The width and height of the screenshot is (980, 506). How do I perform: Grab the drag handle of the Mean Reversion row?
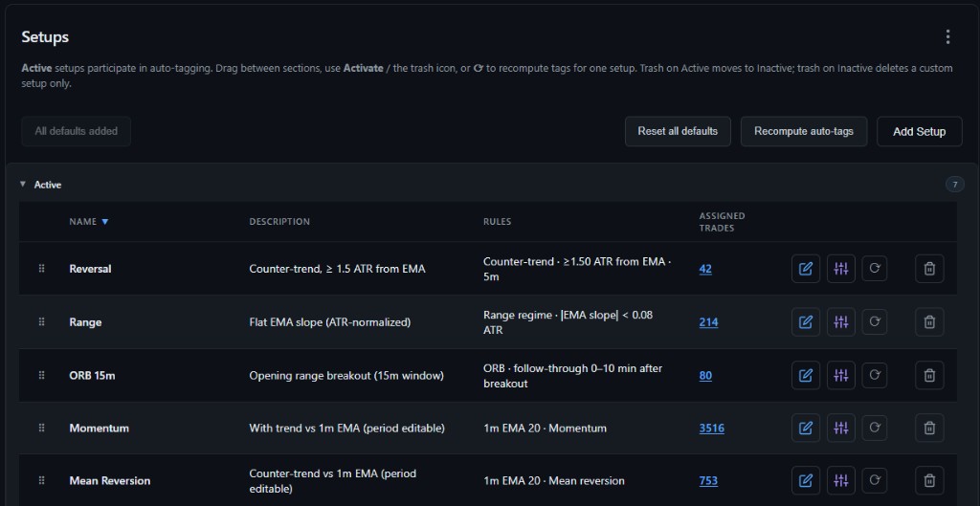tap(42, 480)
